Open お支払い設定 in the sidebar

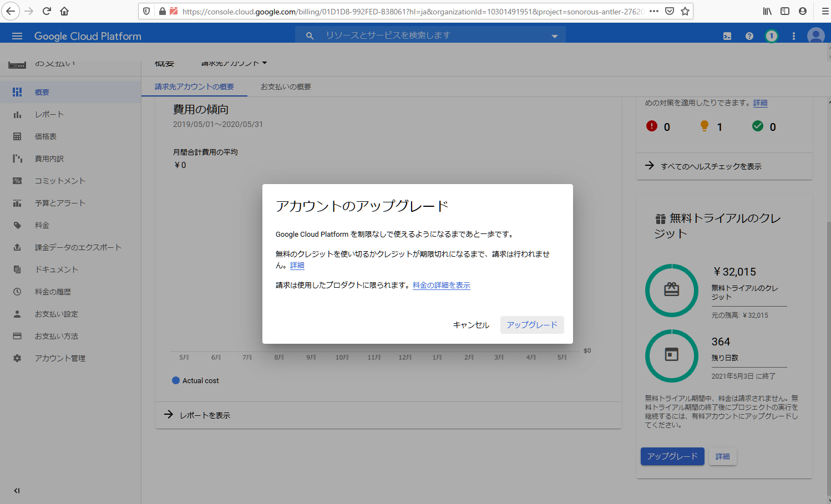point(70,314)
